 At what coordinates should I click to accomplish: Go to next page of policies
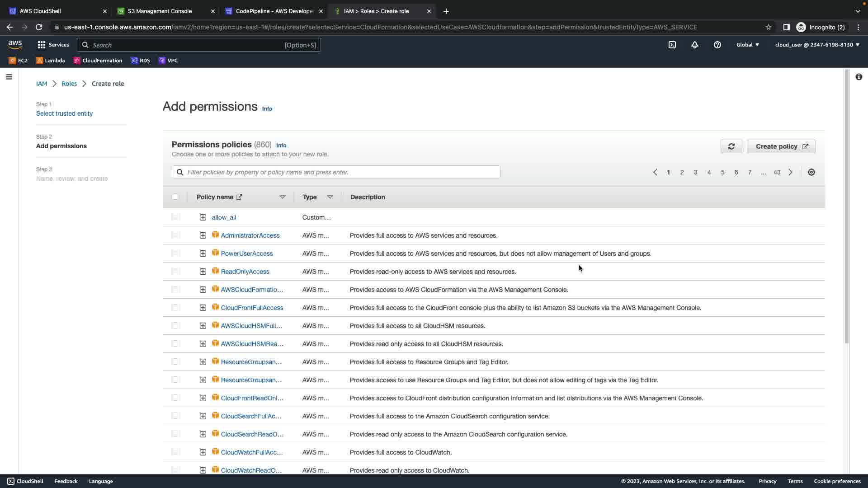(790, 172)
